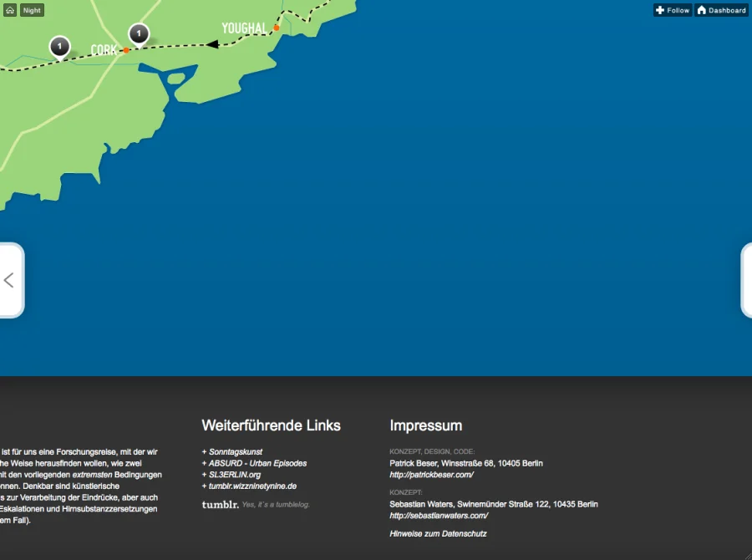
Task: Click the orange dot marker at Youghal
Action: point(277,28)
